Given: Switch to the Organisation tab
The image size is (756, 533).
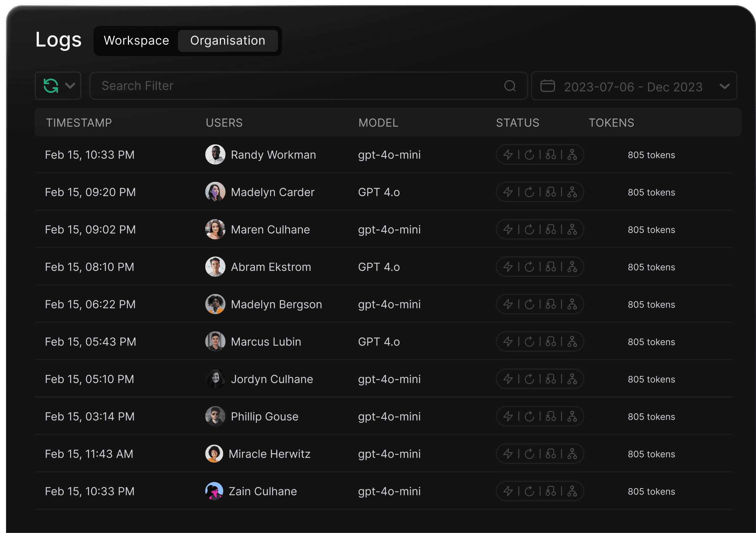Looking at the screenshot, I should click(x=228, y=41).
